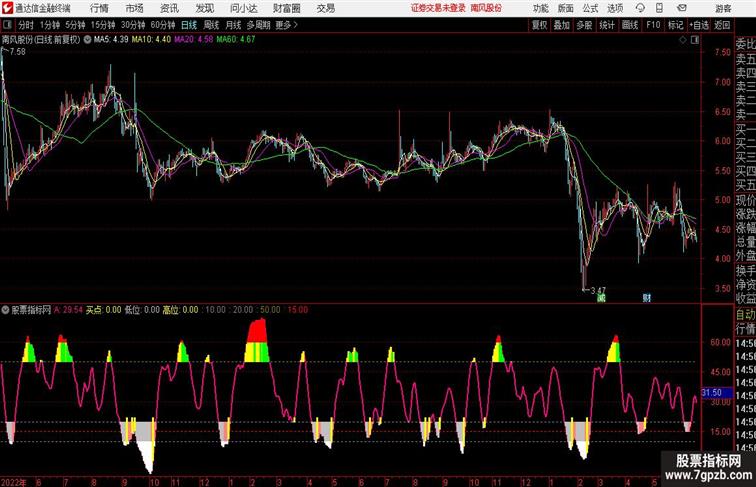The image size is (756, 487).
Task: Click the green 减 event marker
Action: (601, 298)
